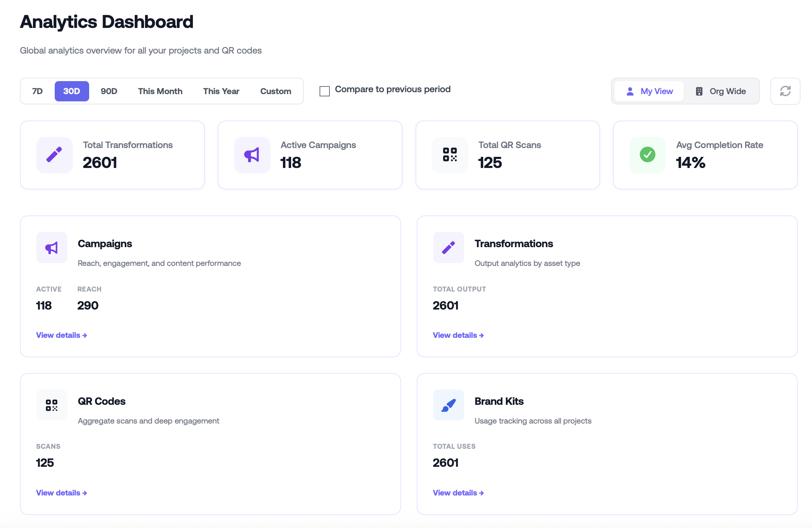Switch to the 7D tab

pos(37,91)
